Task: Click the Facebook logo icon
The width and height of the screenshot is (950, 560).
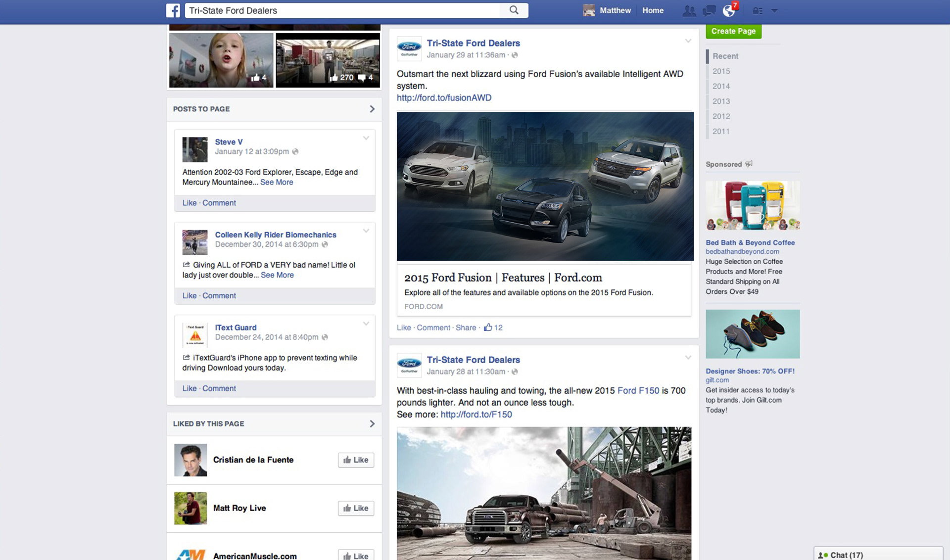Action: click(173, 10)
